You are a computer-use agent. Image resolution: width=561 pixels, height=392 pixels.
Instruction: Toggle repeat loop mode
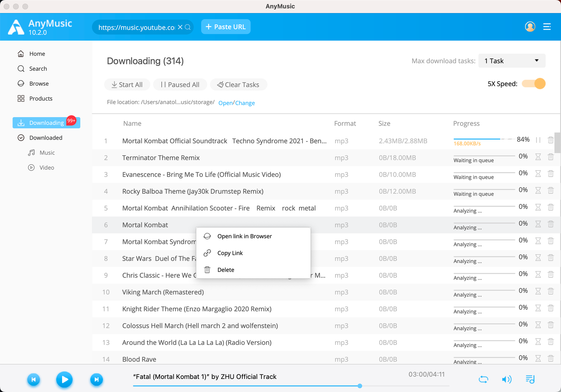tap(484, 379)
